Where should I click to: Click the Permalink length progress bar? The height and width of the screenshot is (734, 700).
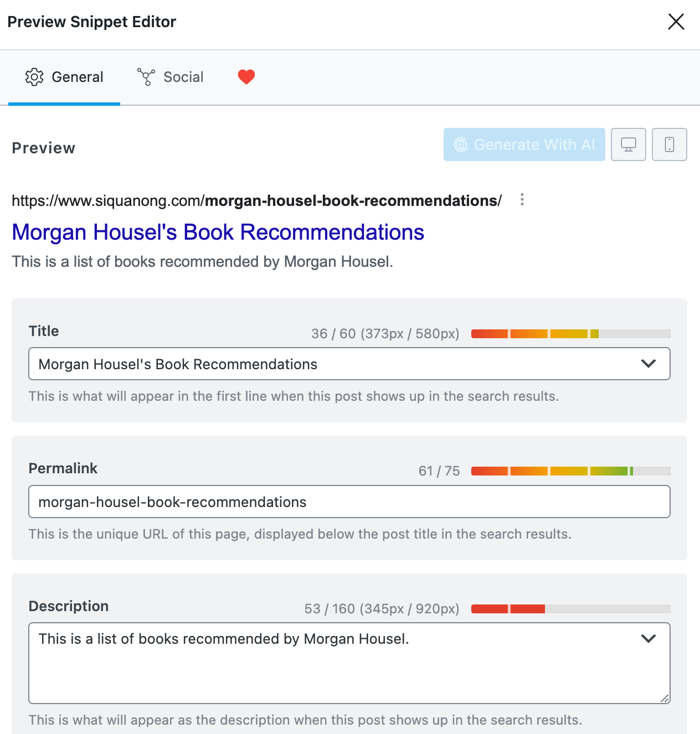[570, 471]
